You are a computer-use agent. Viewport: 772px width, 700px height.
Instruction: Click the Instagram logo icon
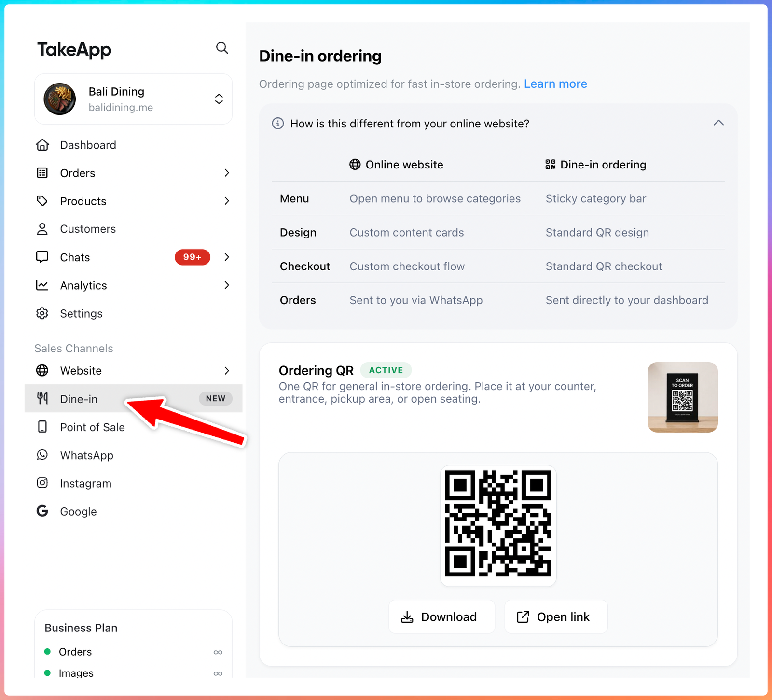[42, 483]
